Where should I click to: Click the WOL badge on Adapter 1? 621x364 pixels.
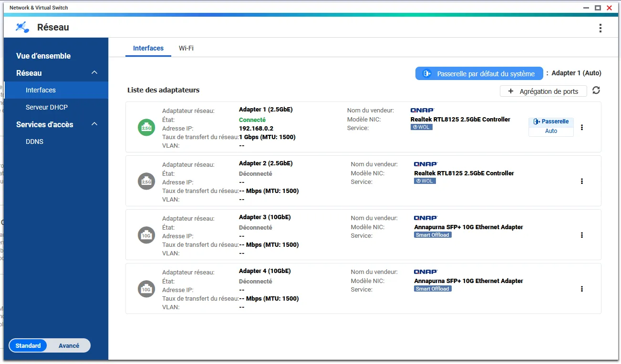(421, 127)
